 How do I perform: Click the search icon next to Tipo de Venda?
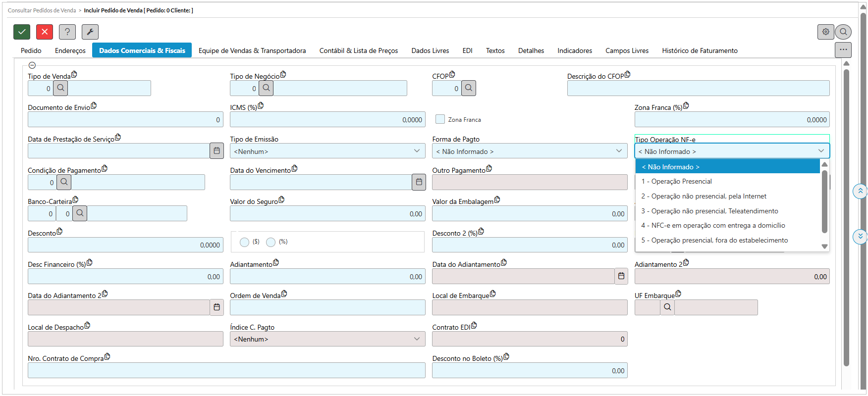60,88
